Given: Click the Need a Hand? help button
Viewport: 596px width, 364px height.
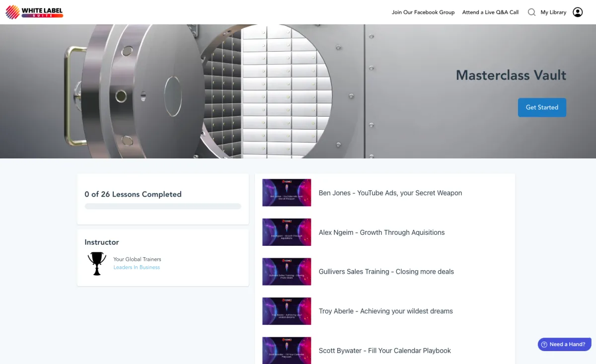Looking at the screenshot, I should point(565,344).
